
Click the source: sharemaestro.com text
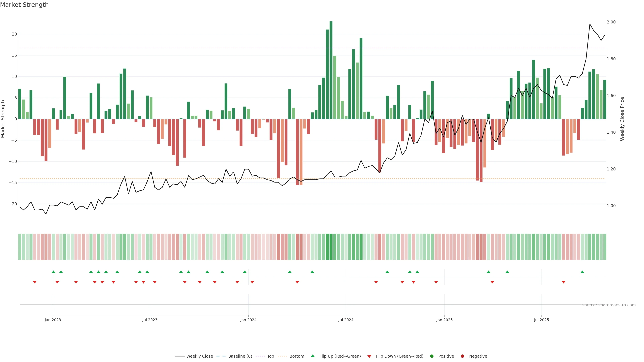(609, 305)
